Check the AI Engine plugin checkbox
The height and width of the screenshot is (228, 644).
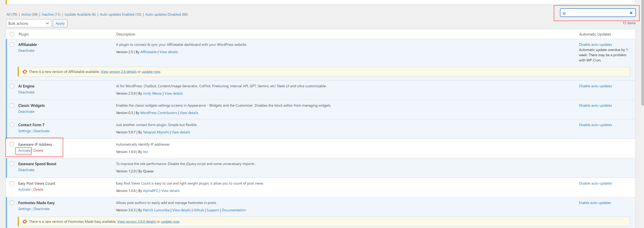tap(12, 86)
